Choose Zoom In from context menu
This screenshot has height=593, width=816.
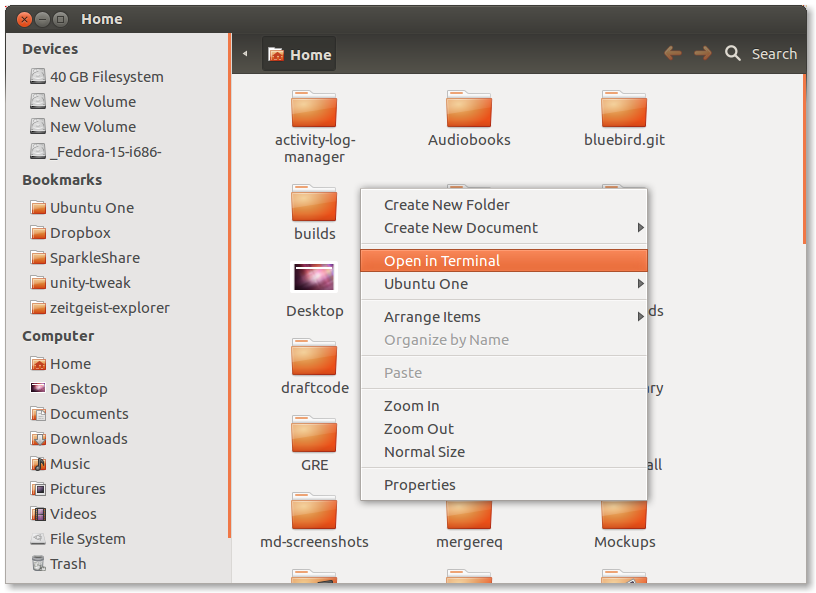tap(504, 406)
